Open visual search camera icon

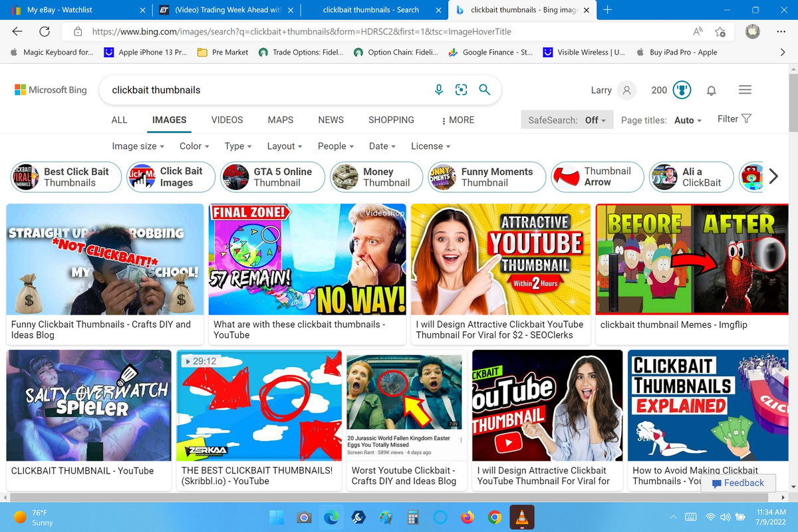coord(462,90)
